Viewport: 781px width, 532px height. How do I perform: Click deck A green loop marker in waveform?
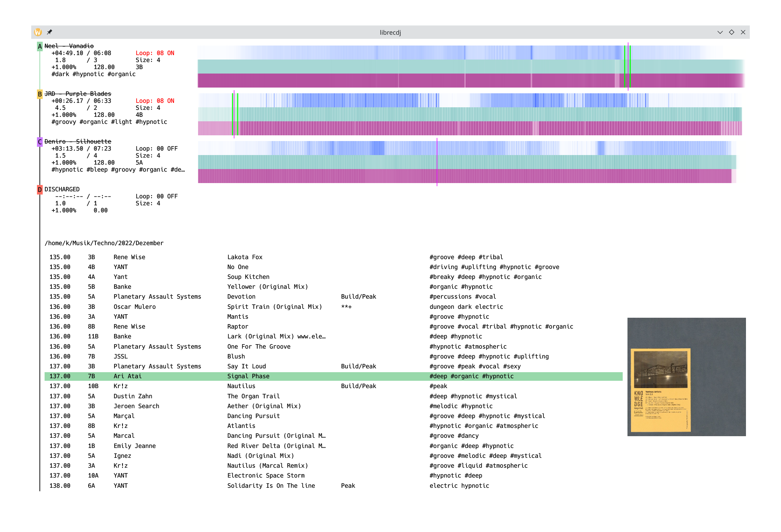click(x=625, y=67)
